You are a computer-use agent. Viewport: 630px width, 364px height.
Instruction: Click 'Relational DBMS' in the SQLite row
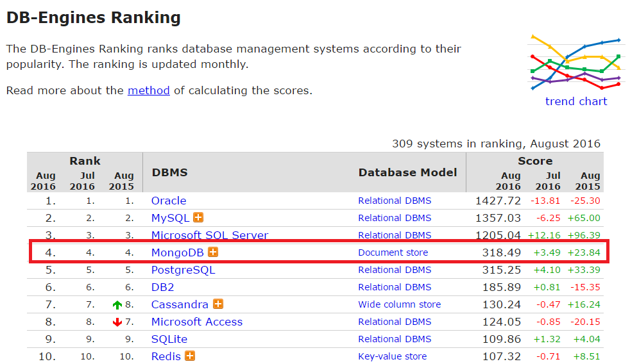coord(395,339)
